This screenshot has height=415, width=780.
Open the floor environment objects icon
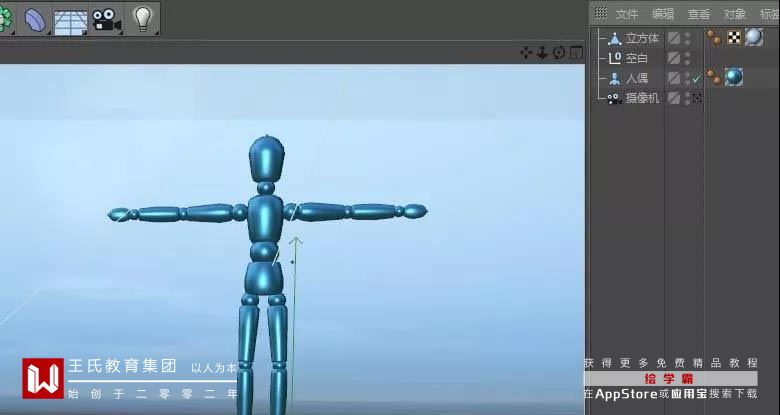pos(71,21)
